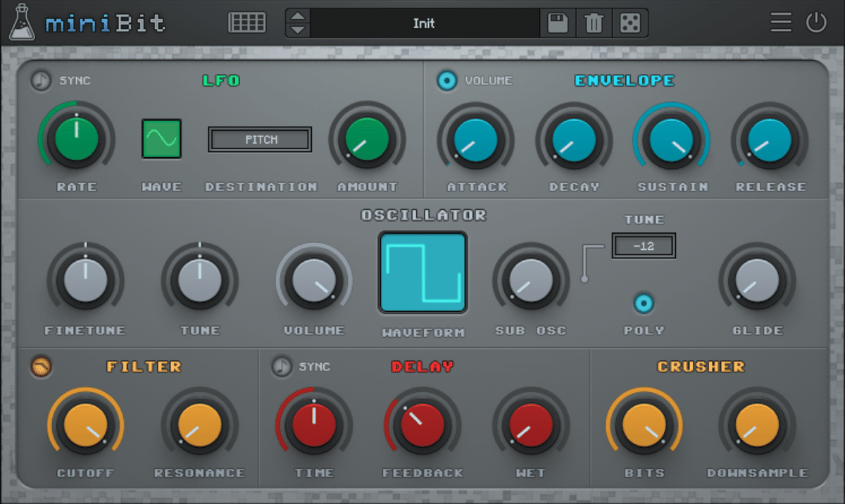
Task: Click the ENVELOPE section title
Action: coord(625,81)
